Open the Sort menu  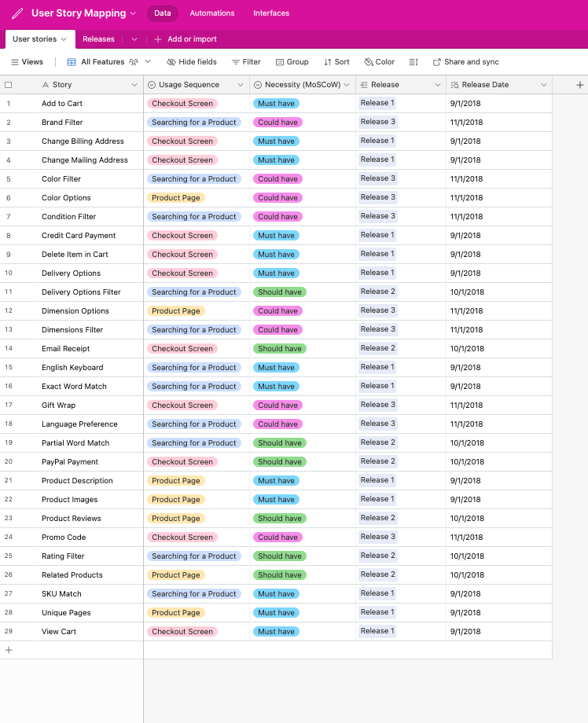pos(336,62)
